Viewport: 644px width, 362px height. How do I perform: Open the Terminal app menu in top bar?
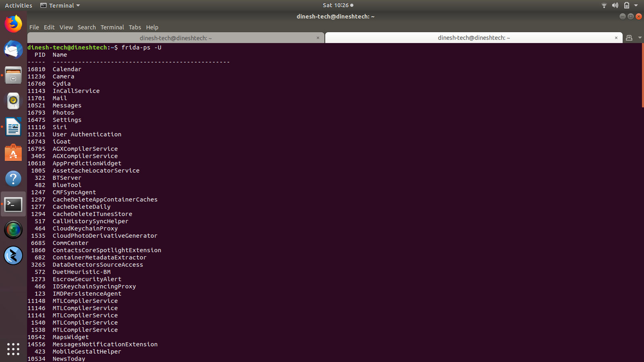tap(60, 6)
